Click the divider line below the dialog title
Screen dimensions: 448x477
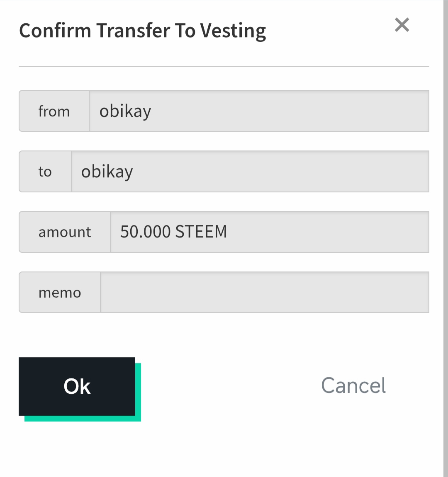(224, 66)
